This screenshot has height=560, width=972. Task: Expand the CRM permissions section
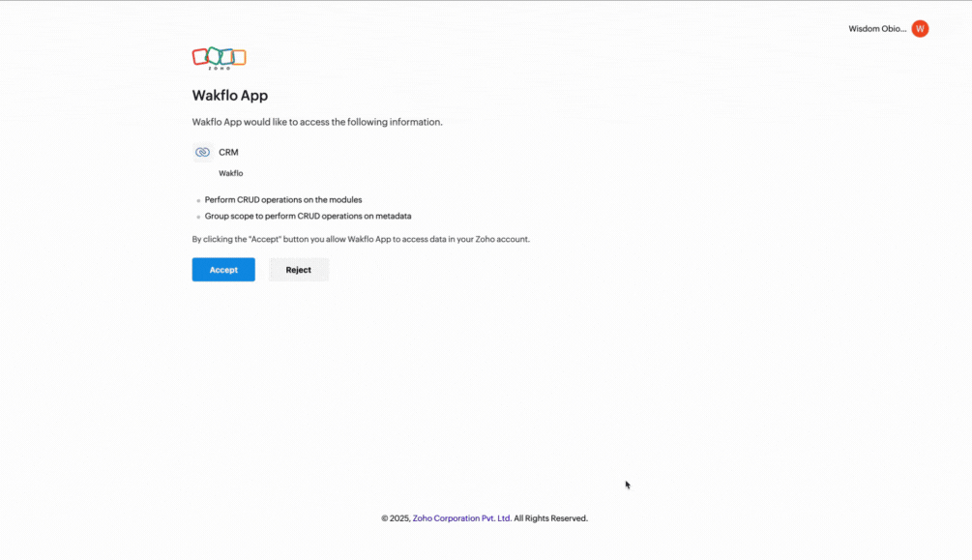click(228, 152)
